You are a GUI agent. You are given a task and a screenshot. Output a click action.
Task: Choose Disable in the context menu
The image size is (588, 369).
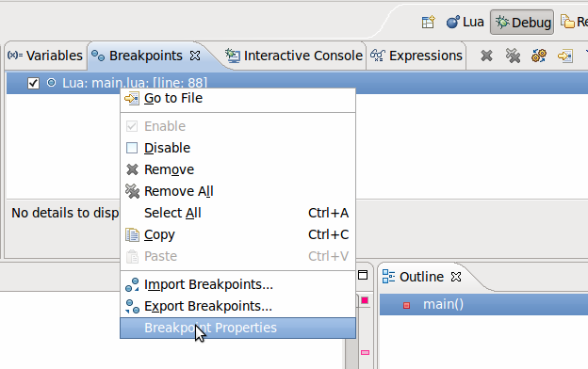point(237,148)
